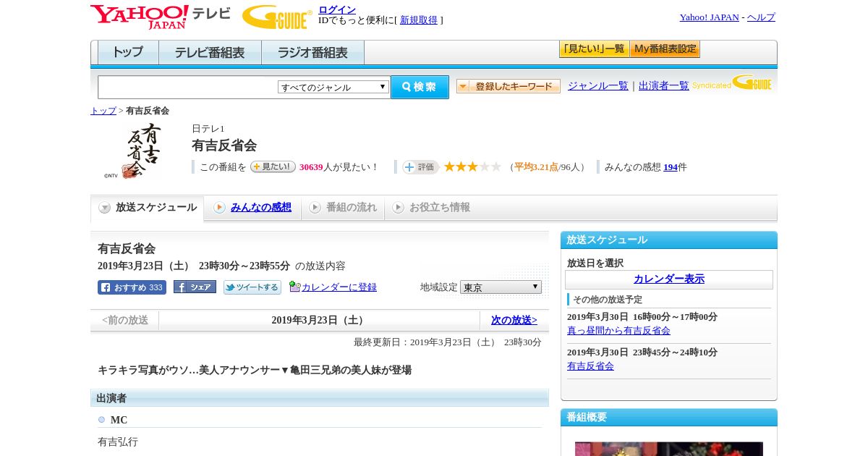Open the ラジオ番組表 tab

pos(312,53)
